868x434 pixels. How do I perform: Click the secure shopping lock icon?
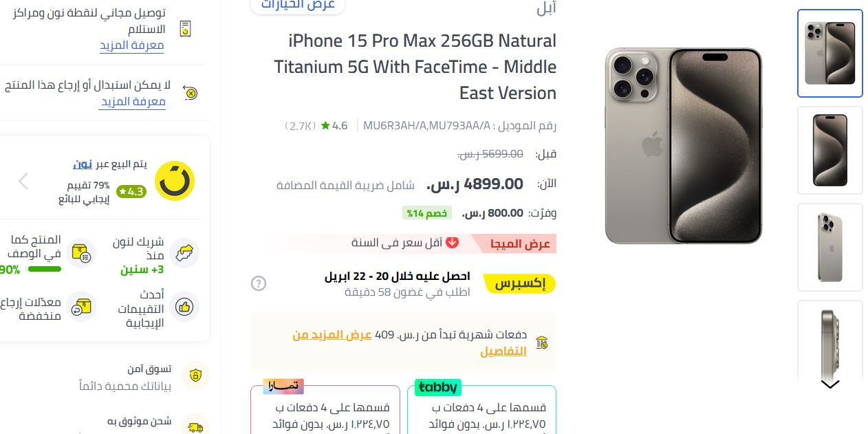pyautogui.click(x=195, y=376)
